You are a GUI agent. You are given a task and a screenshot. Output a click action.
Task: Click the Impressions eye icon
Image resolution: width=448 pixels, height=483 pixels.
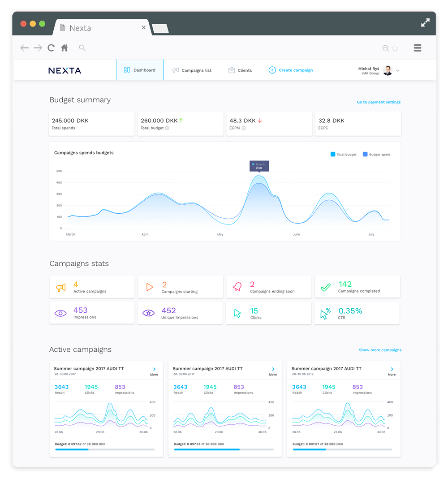pyautogui.click(x=60, y=313)
